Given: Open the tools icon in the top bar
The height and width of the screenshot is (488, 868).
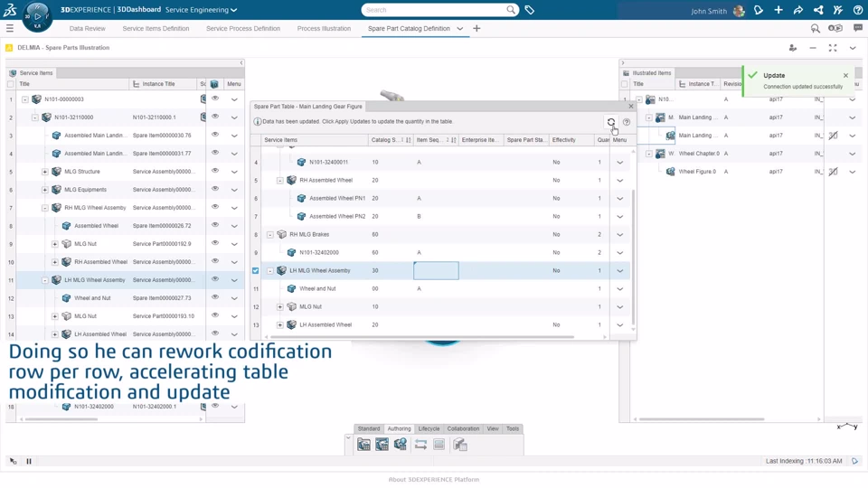Looking at the screenshot, I should (x=838, y=10).
